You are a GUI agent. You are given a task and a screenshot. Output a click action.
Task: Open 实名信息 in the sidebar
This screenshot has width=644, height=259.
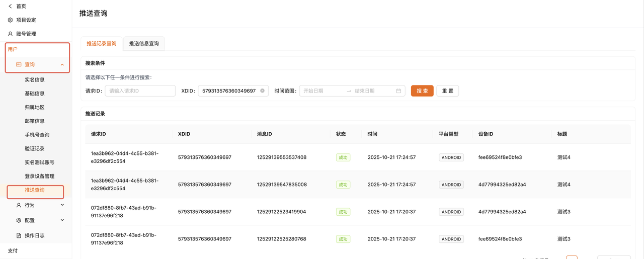click(x=35, y=79)
